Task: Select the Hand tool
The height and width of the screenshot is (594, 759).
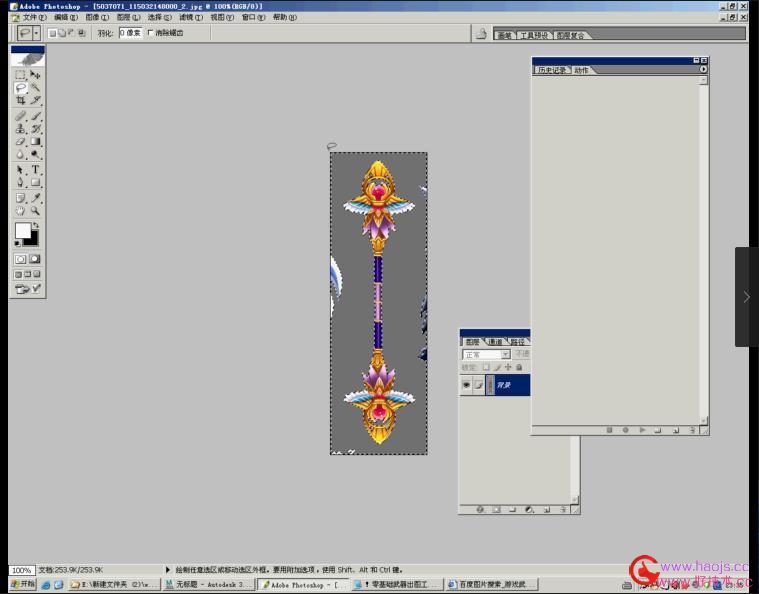Action: click(20, 211)
